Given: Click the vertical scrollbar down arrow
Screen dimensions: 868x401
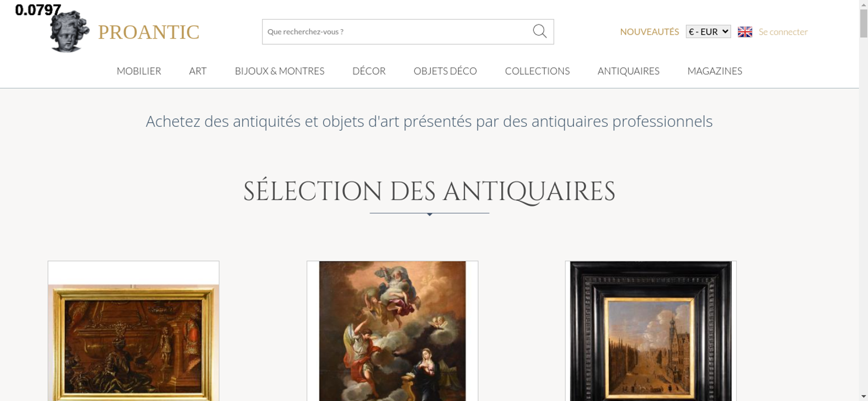Looking at the screenshot, I should pos(863,396).
